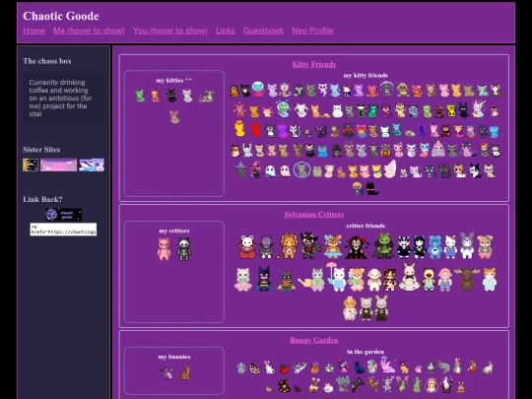Click the blue Care Bear critter

click(434, 247)
